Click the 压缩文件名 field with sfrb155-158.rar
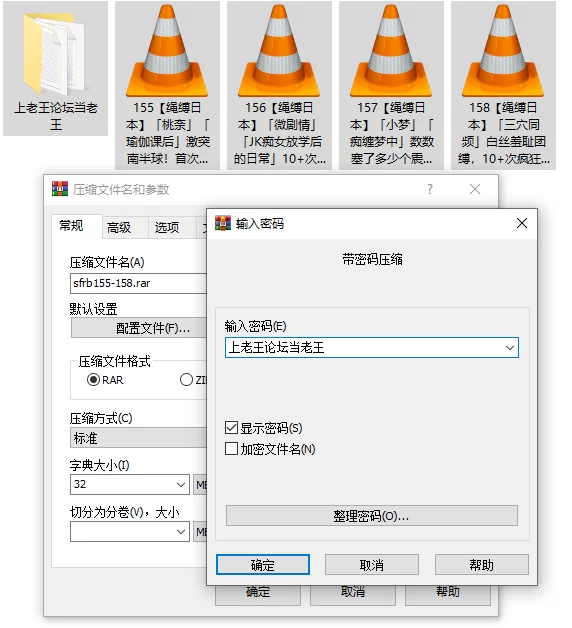Image resolution: width=572 pixels, height=628 pixels. [x=138, y=283]
